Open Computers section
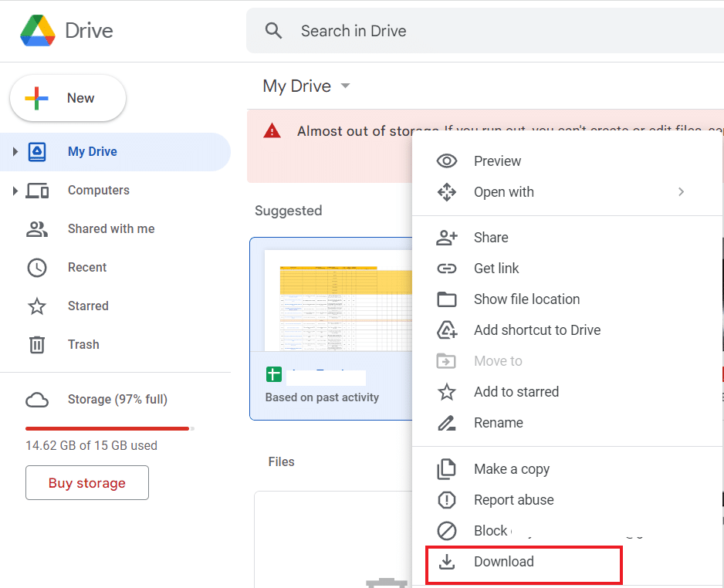 pos(98,190)
